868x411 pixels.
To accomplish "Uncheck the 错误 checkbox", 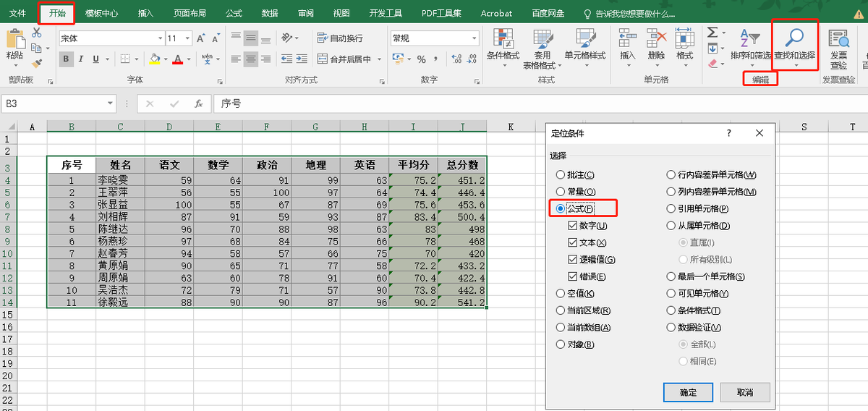I will click(x=573, y=276).
